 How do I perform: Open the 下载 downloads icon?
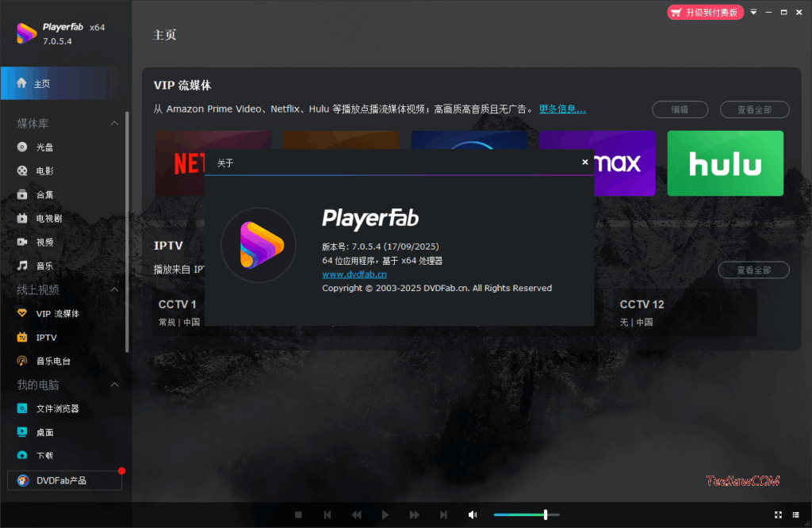click(x=22, y=456)
